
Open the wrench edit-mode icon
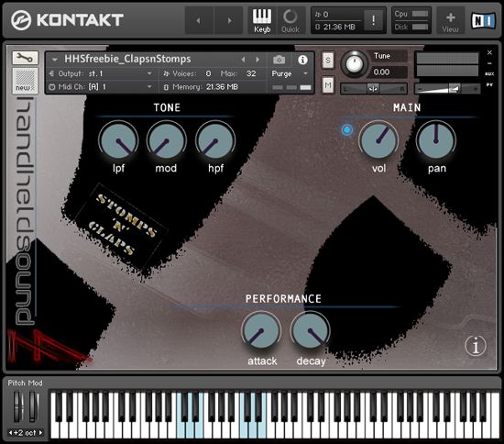pyautogui.click(x=25, y=58)
